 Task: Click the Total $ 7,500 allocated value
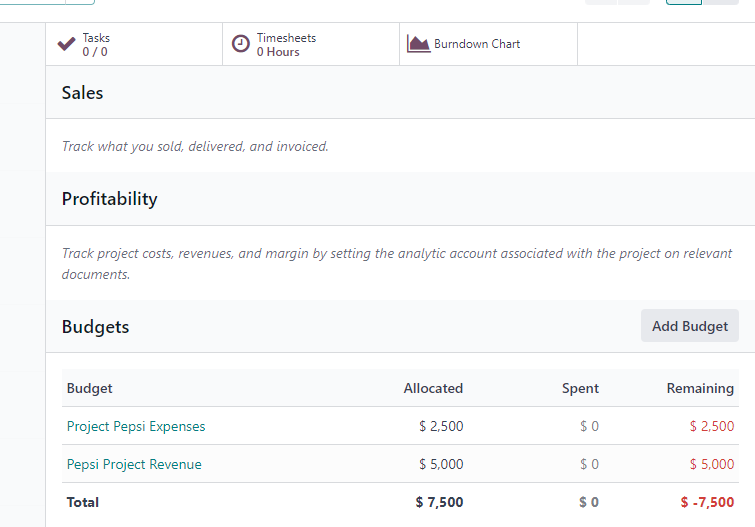click(x=439, y=502)
